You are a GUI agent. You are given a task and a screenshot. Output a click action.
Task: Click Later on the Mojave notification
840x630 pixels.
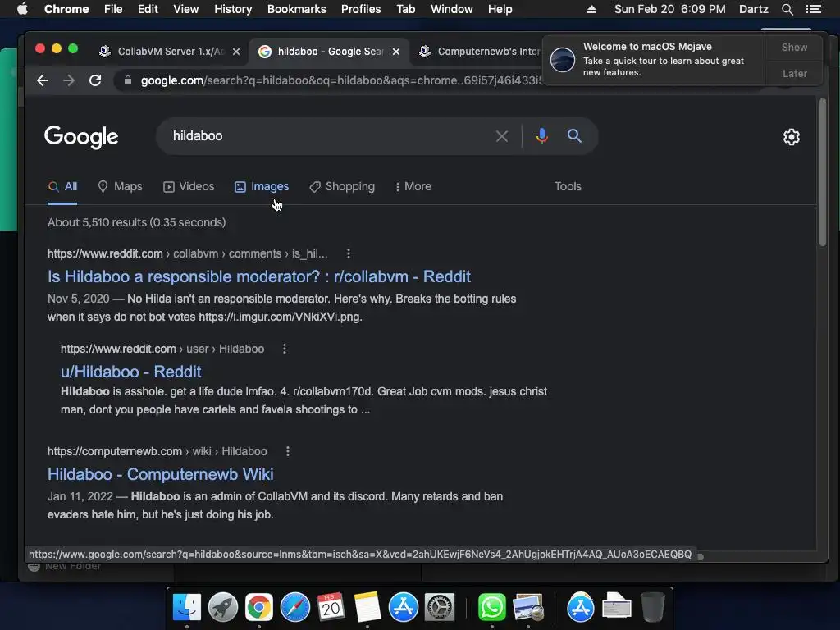click(794, 73)
